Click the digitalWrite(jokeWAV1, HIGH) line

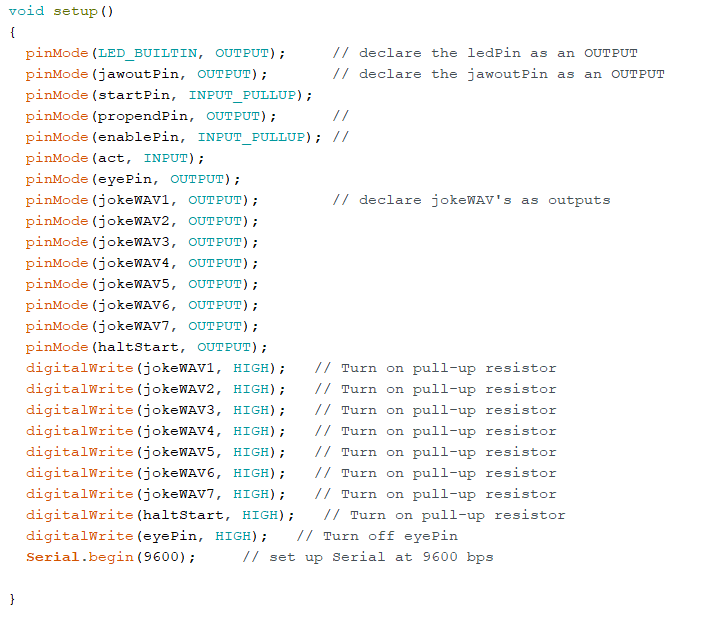tap(155, 368)
